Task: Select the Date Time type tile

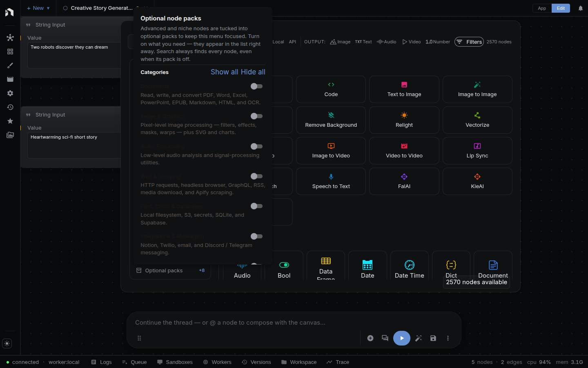Action: 410,265
